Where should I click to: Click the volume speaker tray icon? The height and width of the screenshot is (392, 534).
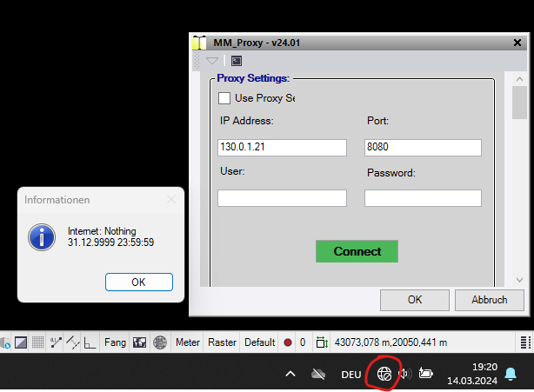click(405, 374)
